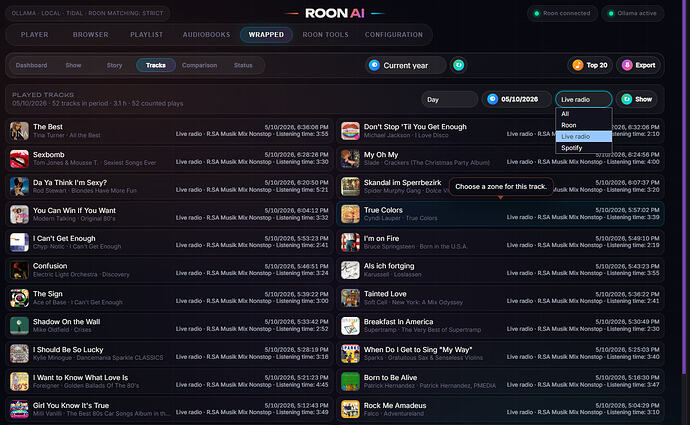Open the 05/10/2026 date picker

[x=516, y=99]
